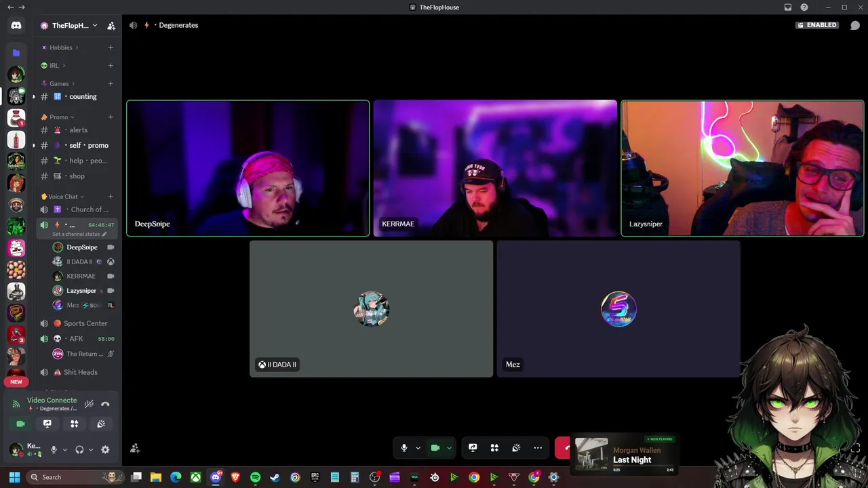Toggle microphone mute in user panel
Screen dimensions: 868x488
pyautogui.click(x=54, y=449)
